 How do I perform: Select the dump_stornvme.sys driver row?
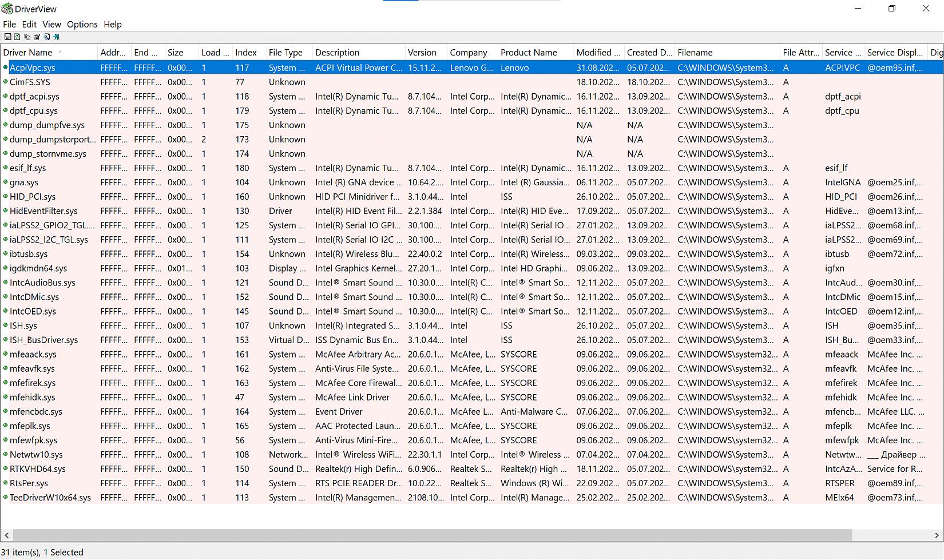(x=472, y=153)
